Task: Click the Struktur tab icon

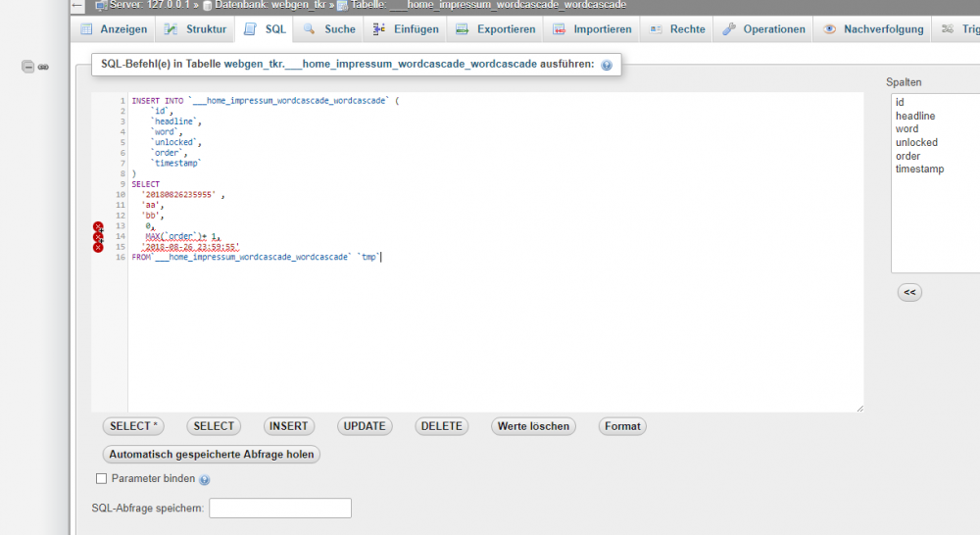Action: tap(170, 29)
